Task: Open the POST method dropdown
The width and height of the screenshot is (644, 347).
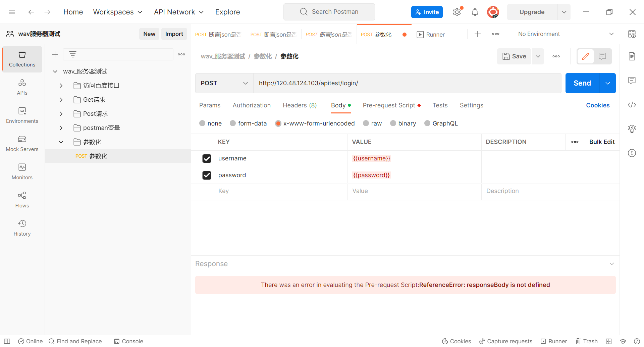Action: click(x=224, y=83)
